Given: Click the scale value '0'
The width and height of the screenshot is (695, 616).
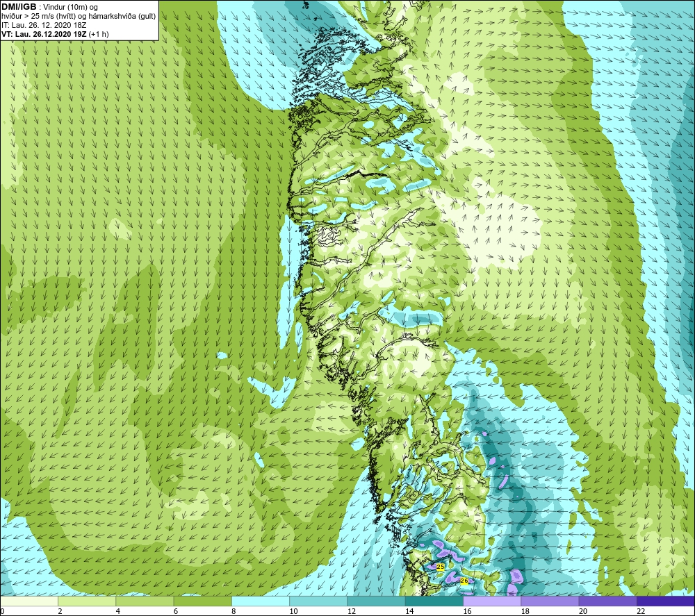Looking at the screenshot, I should [x=2, y=611].
